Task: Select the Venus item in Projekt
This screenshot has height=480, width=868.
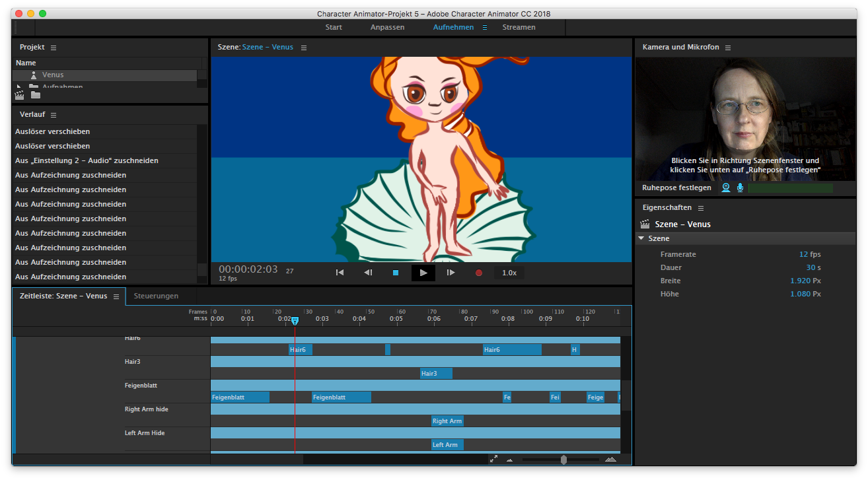Action: [105, 75]
